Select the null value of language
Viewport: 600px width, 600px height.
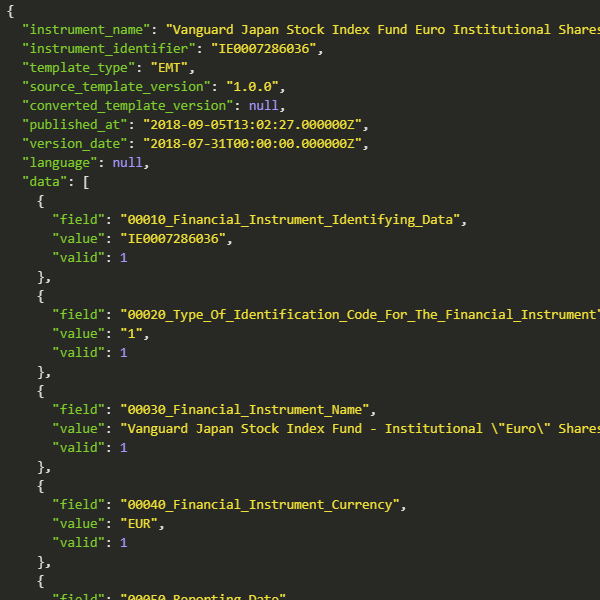pos(127,163)
